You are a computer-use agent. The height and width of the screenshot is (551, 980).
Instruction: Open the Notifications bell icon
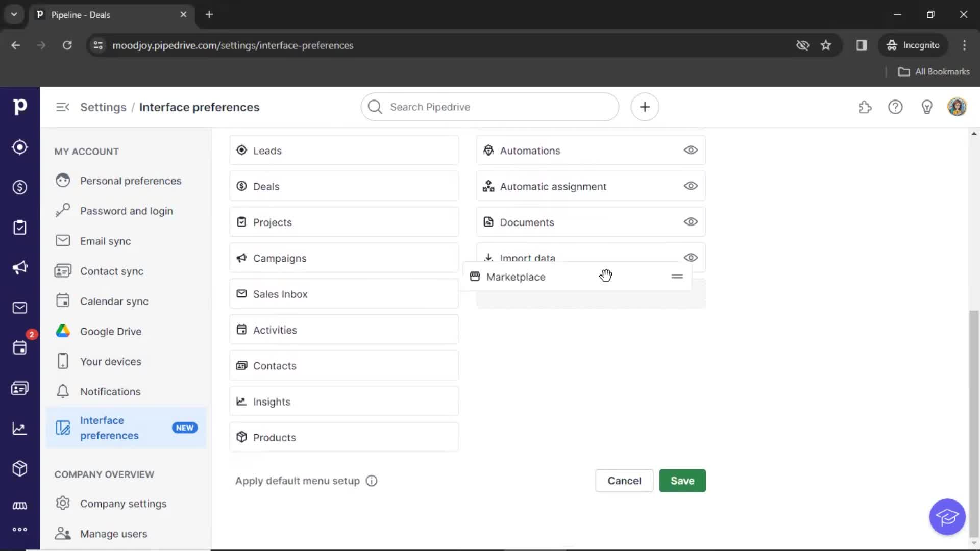point(62,391)
